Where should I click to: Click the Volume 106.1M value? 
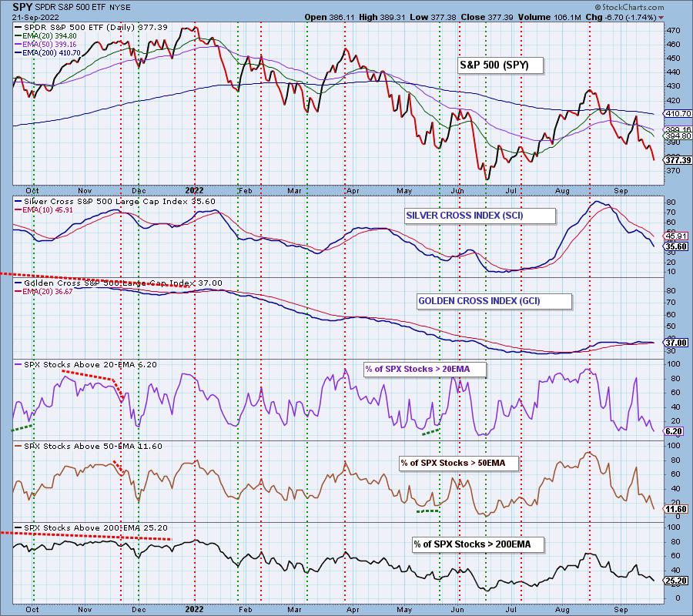tap(548, 17)
